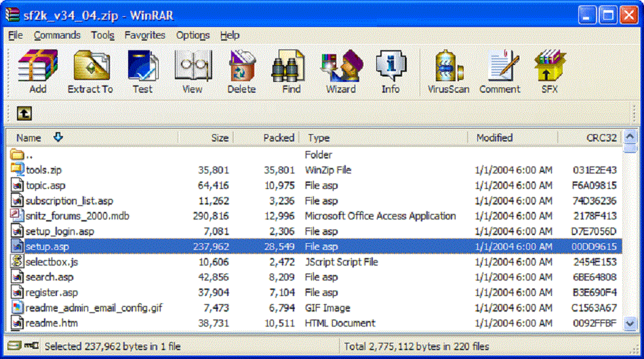Click type 'Microsoft Office Access Application'
The image size is (644, 359).
(380, 216)
